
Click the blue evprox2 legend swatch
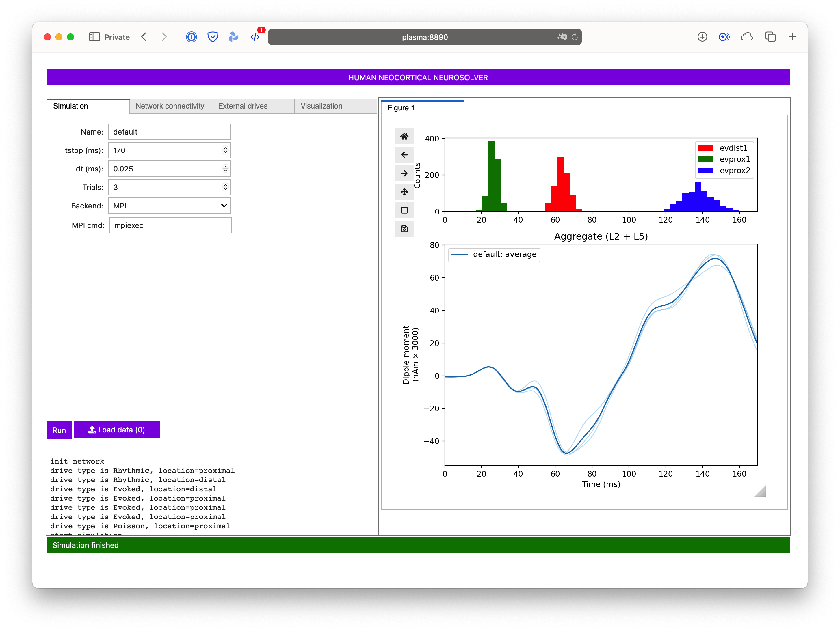pyautogui.click(x=706, y=171)
